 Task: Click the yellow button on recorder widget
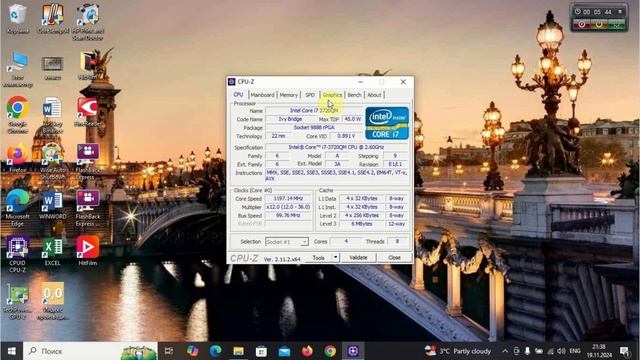[x=599, y=24]
